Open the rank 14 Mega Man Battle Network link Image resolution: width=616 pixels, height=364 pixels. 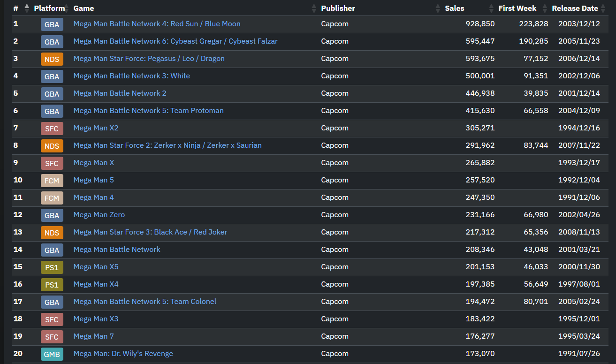(x=117, y=250)
